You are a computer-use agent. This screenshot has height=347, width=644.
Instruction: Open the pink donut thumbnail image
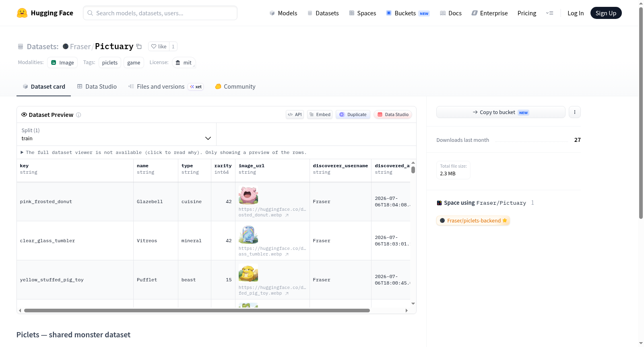248,195
